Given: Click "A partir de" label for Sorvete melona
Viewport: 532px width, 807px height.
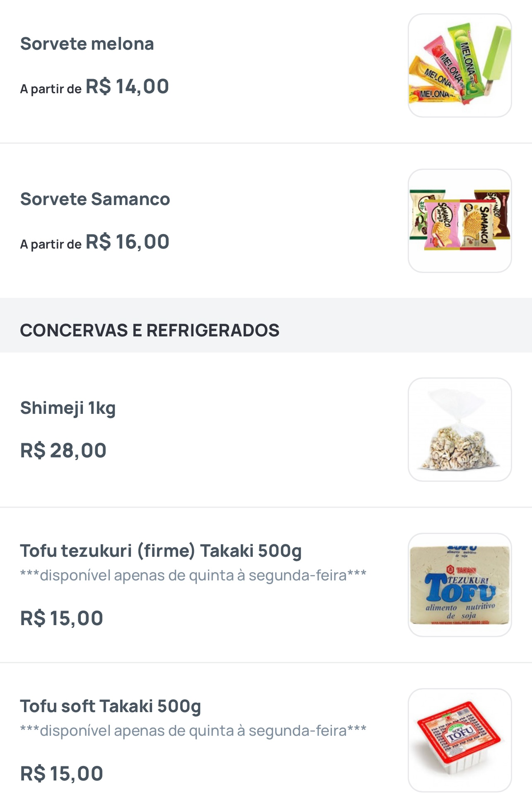Looking at the screenshot, I should click(51, 89).
